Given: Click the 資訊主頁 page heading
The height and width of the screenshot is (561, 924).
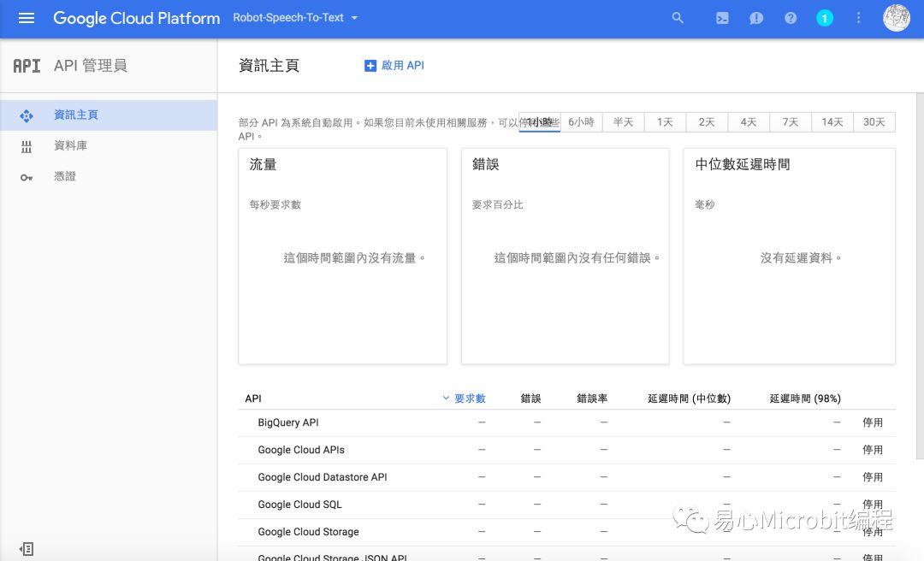Looking at the screenshot, I should pos(269,65).
